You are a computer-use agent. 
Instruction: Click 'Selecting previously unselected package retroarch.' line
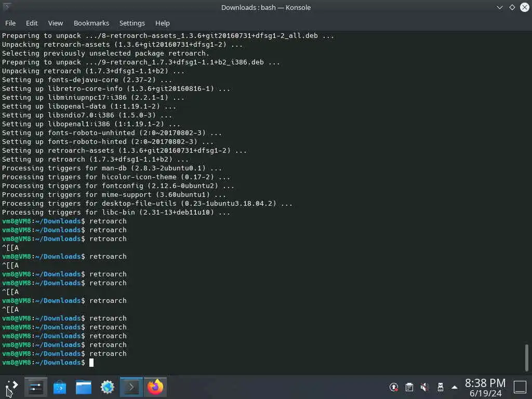(x=105, y=54)
